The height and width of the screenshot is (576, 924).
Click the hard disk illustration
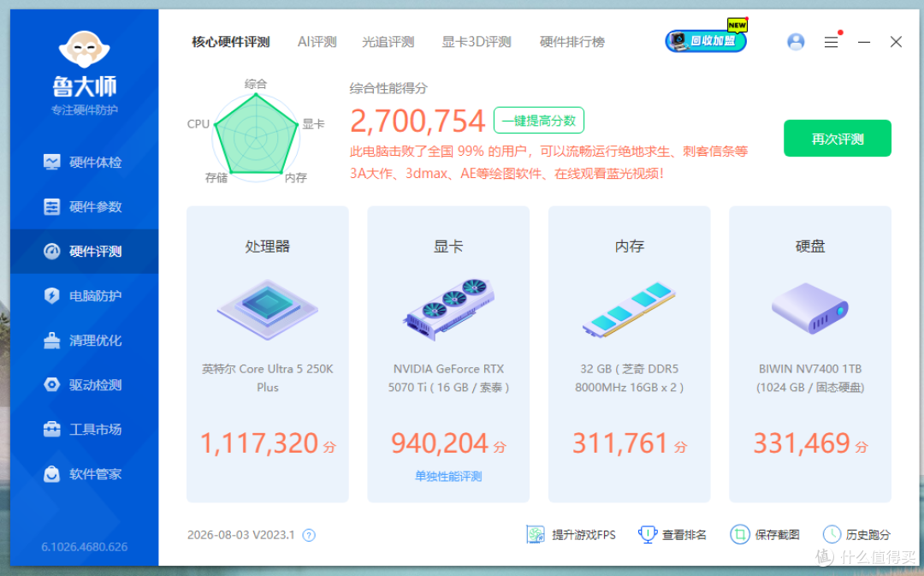(x=810, y=308)
